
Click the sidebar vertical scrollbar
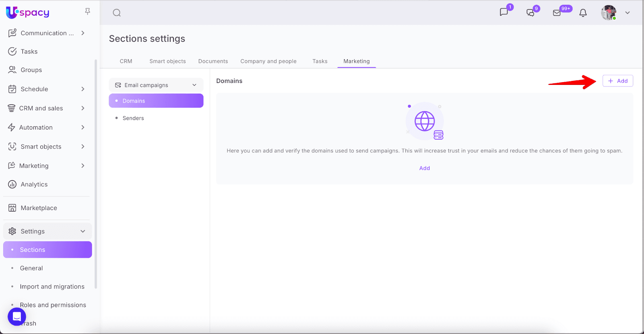point(96,173)
